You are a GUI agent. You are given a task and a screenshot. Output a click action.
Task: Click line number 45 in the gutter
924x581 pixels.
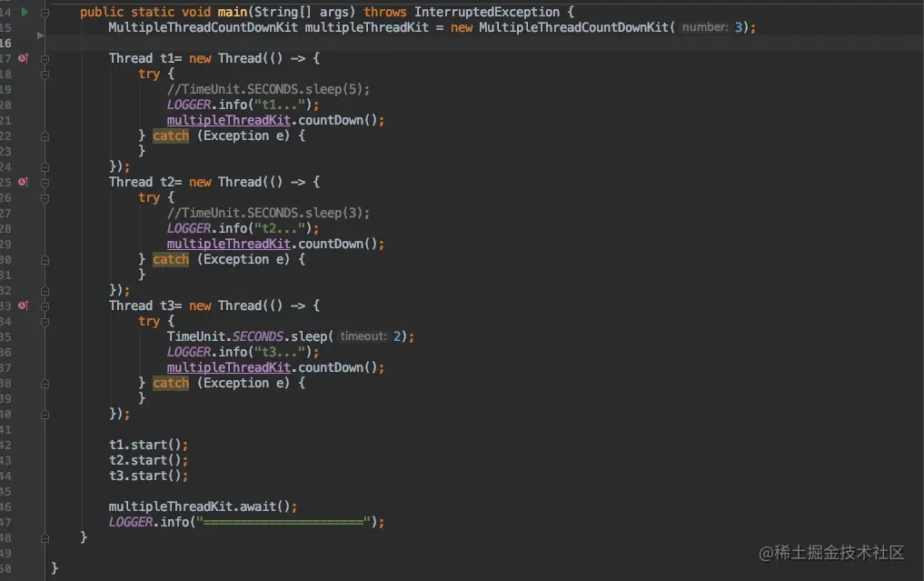5,491
